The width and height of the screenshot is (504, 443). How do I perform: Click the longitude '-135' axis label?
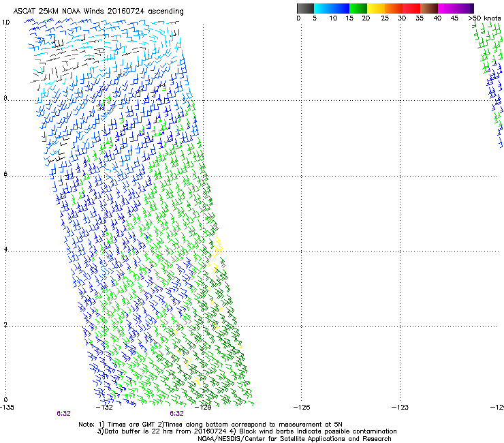tap(7, 408)
